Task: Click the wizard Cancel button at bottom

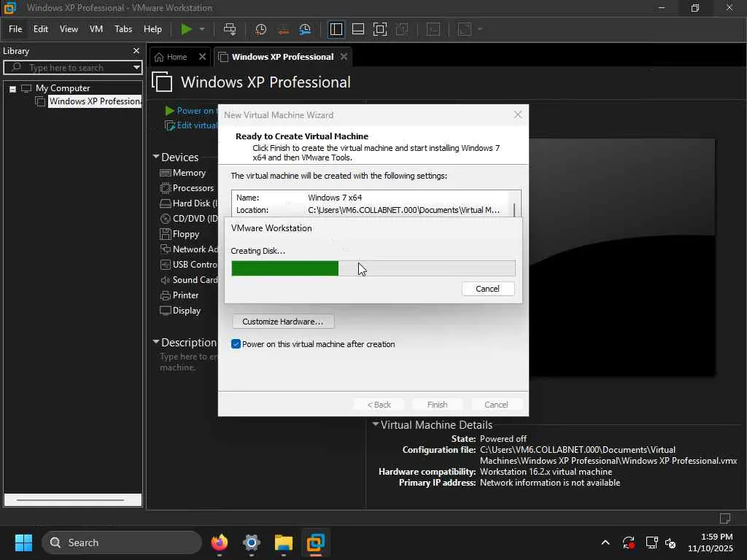Action: (x=496, y=404)
